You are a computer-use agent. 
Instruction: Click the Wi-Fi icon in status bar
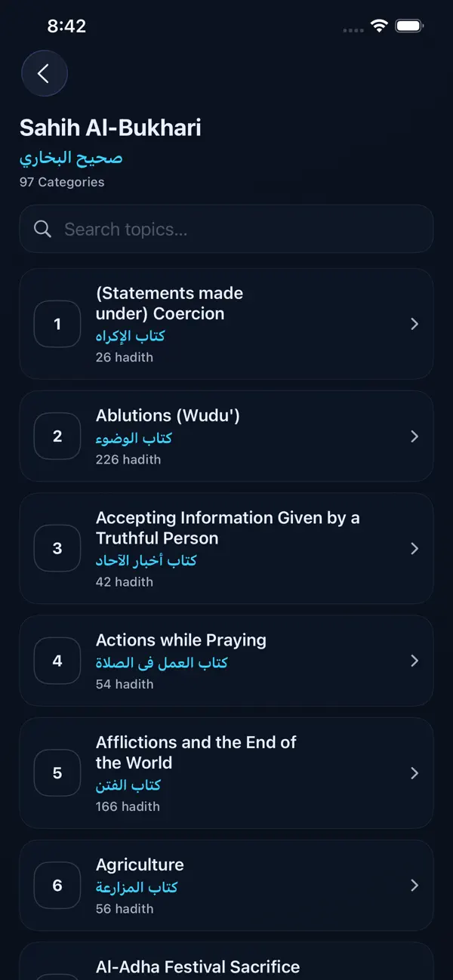[x=377, y=24]
